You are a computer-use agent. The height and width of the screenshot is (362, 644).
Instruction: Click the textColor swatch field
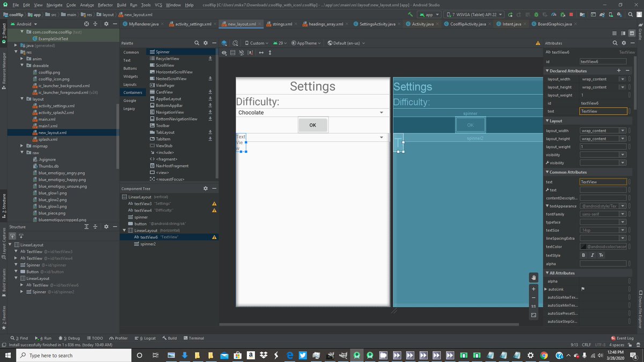pyautogui.click(x=603, y=246)
